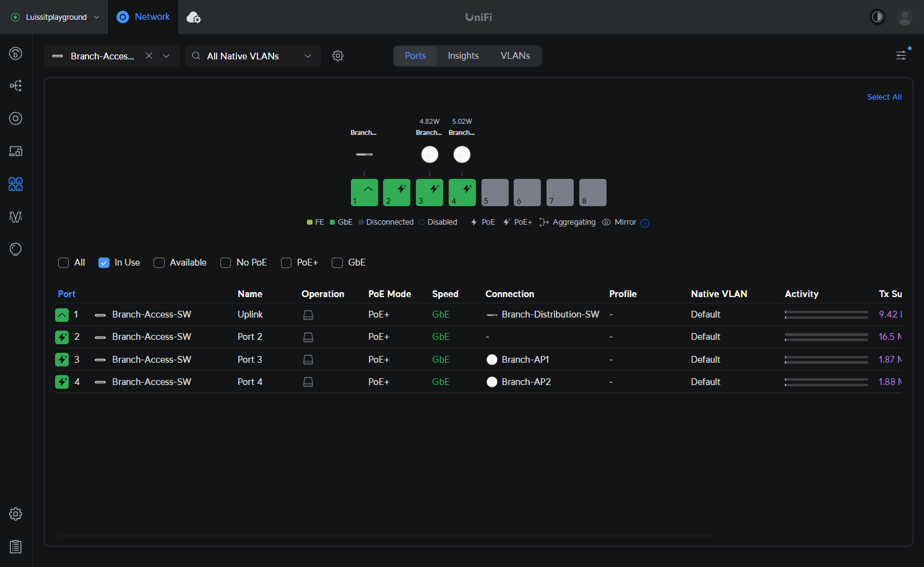
Task: Click the switch device icon above port 1
Action: pos(365,154)
